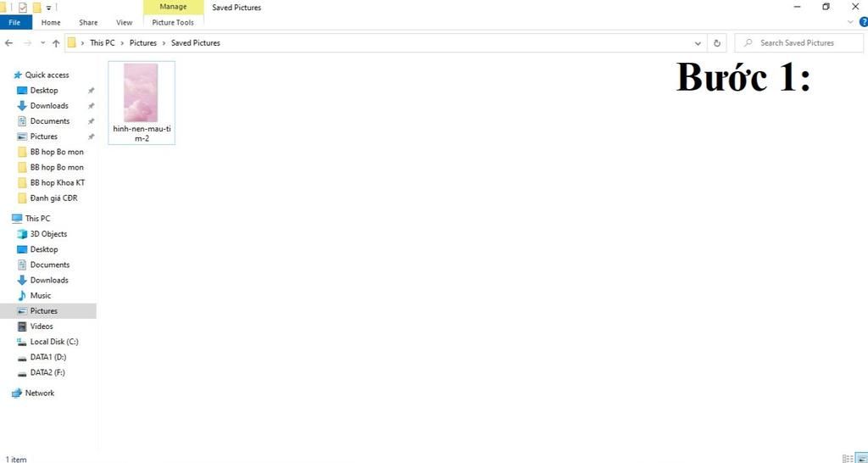Open 3D Objects folder
Viewport: 868px width, 463px height.
pos(48,234)
